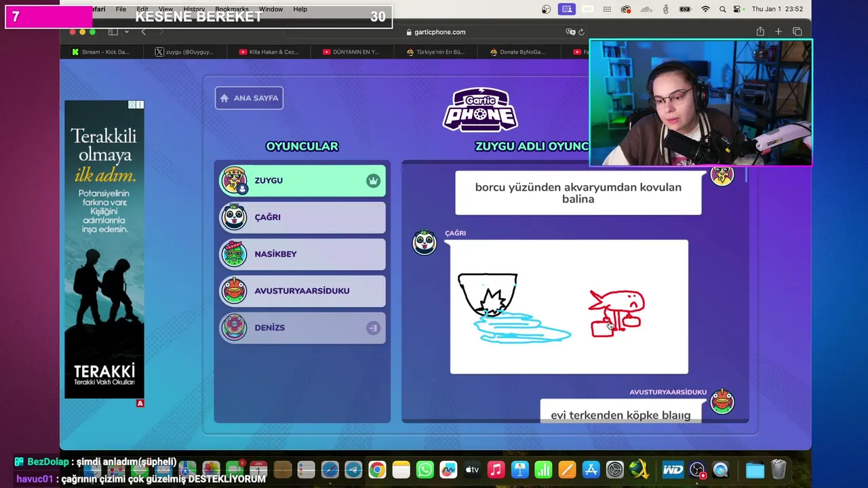
Task: Click the Gartic Phone logo
Action: click(x=480, y=109)
